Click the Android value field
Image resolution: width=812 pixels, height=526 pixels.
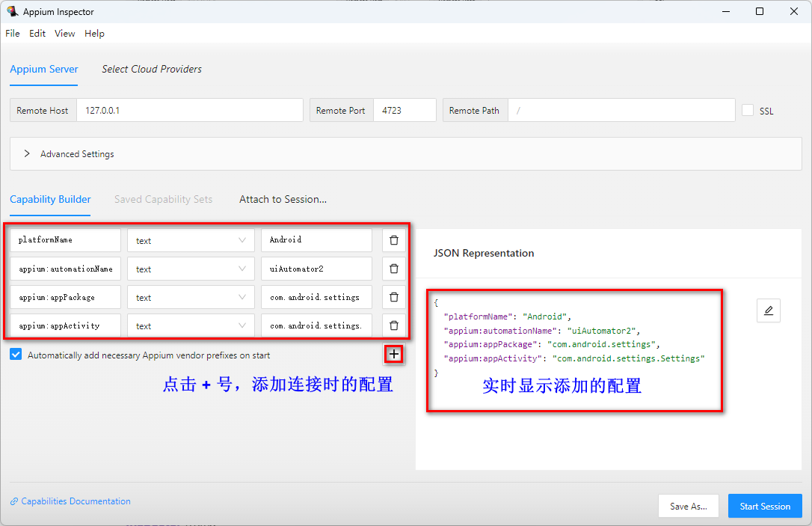point(316,240)
